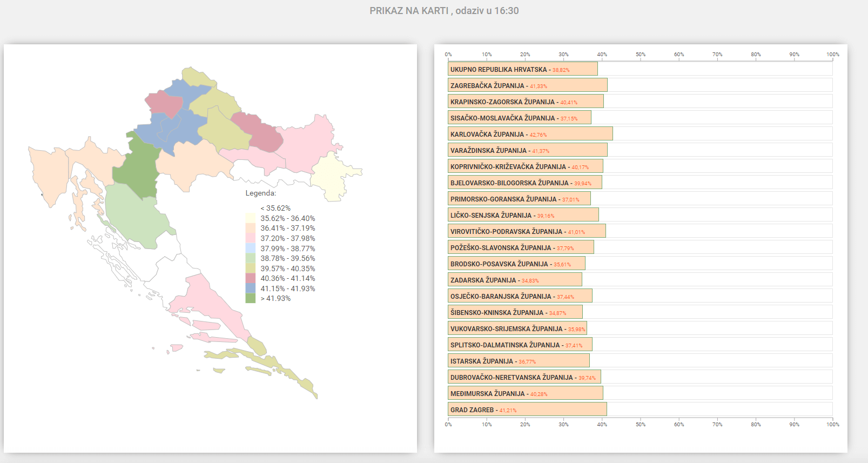Select SISAČKO-MOSLAVAČKA ŽUPANIJA bar
Image resolution: width=868 pixels, height=463 pixels.
pyautogui.click(x=519, y=118)
